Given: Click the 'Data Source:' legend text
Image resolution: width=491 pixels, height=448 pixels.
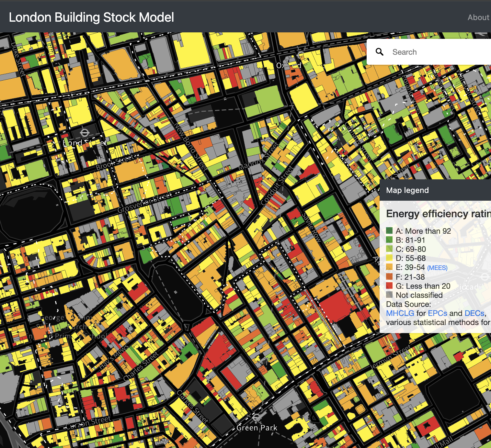Looking at the screenshot, I should click(409, 304).
